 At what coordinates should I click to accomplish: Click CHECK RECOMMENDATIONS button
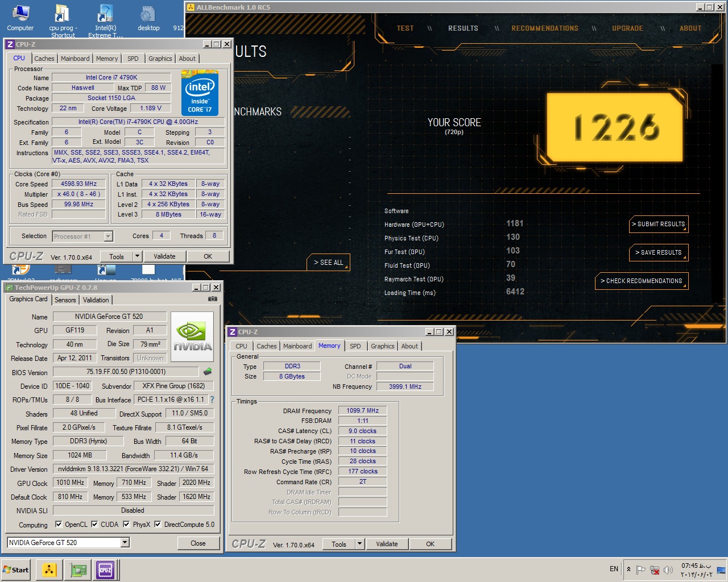pyautogui.click(x=642, y=281)
